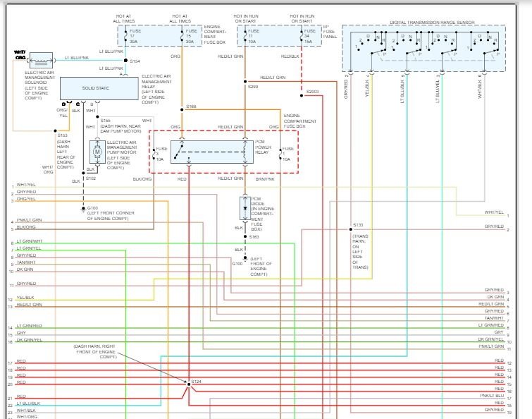
Task: Click the S188 splice label
Action: 191,107
